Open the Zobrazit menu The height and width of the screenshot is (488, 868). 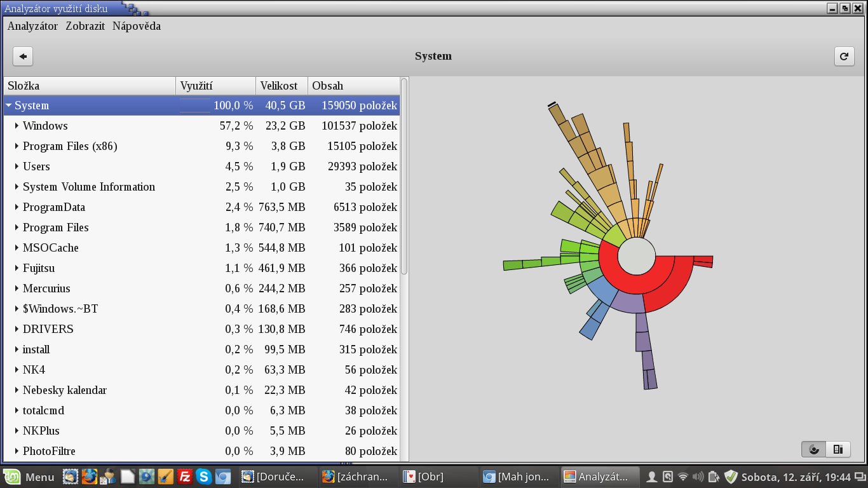85,26
